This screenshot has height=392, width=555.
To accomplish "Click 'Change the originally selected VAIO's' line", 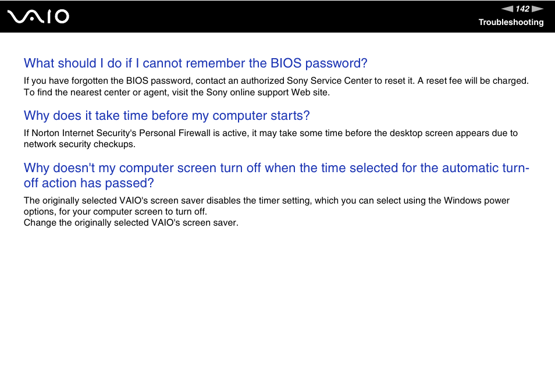I will (131, 223).
